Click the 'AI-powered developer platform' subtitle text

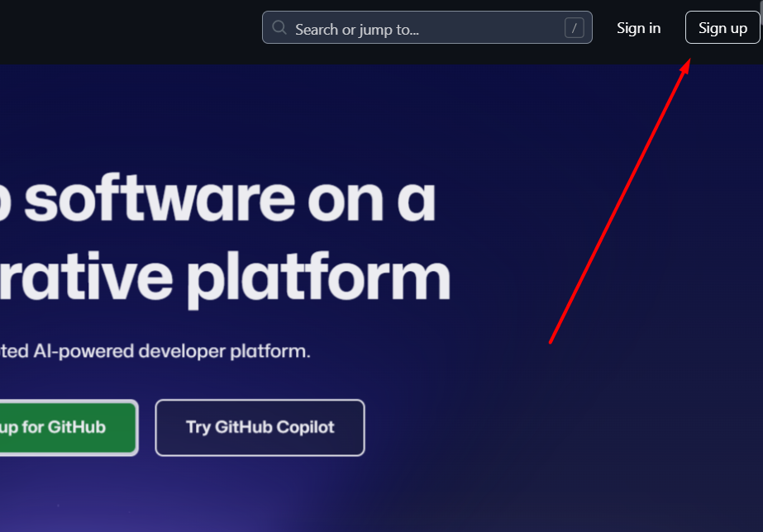click(x=172, y=351)
